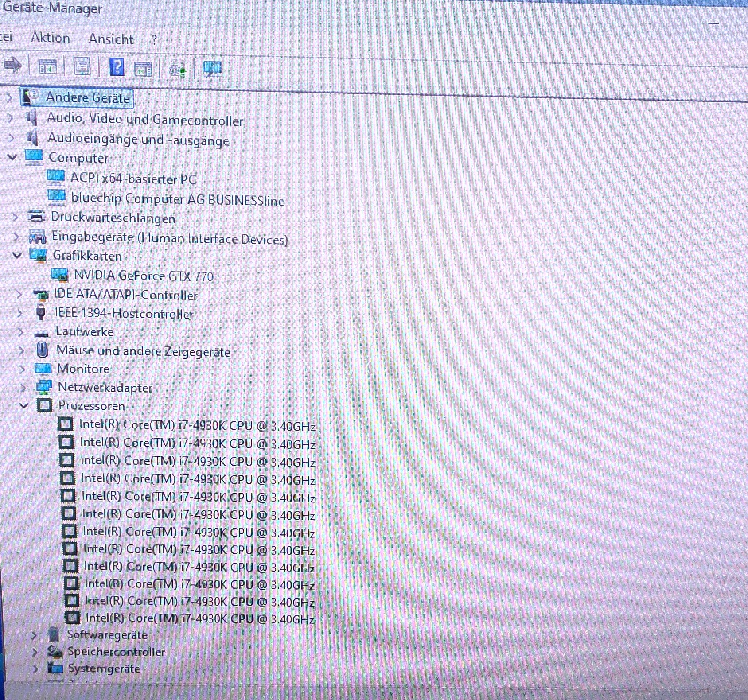
Task: Click icon beside NVIDIA GeForce GTX 770
Action: click(60, 275)
